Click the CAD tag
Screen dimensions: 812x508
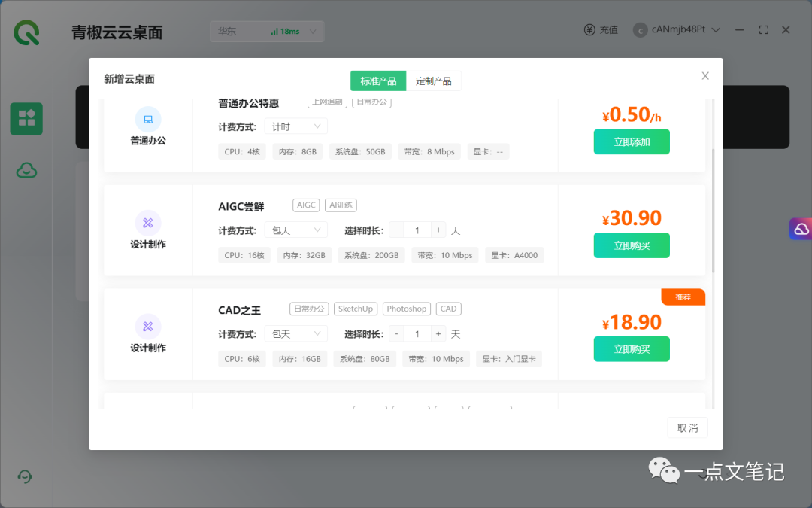pyautogui.click(x=448, y=309)
